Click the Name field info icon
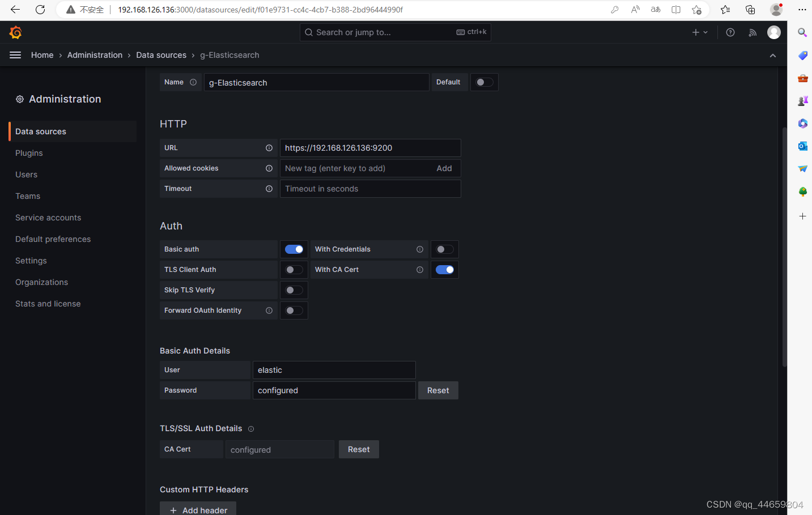This screenshot has height=515, width=812. [193, 82]
